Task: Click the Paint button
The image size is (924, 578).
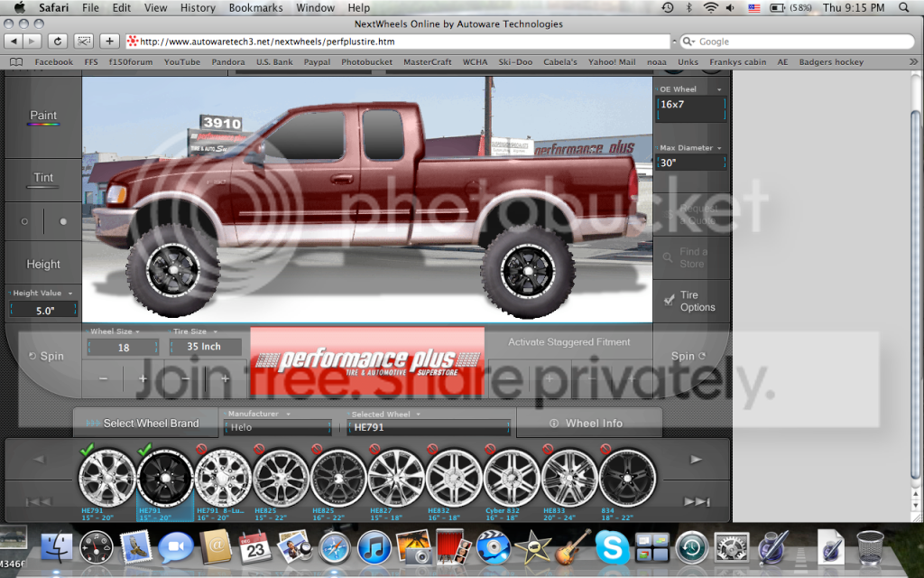Action: [x=43, y=117]
